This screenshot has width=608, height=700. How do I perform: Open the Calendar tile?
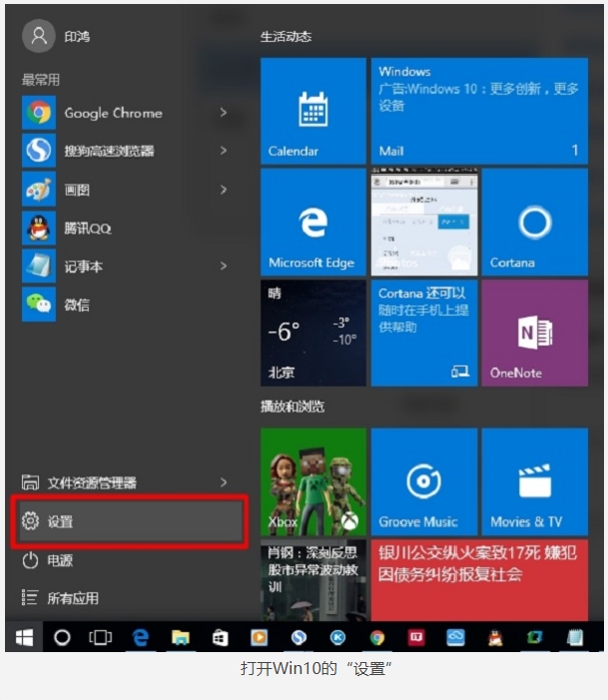[x=313, y=111]
